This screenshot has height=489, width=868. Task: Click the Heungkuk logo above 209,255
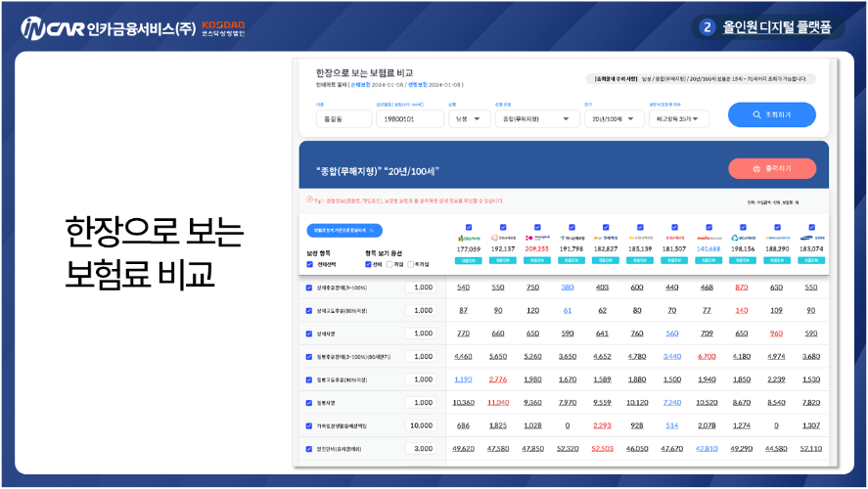[537, 238]
